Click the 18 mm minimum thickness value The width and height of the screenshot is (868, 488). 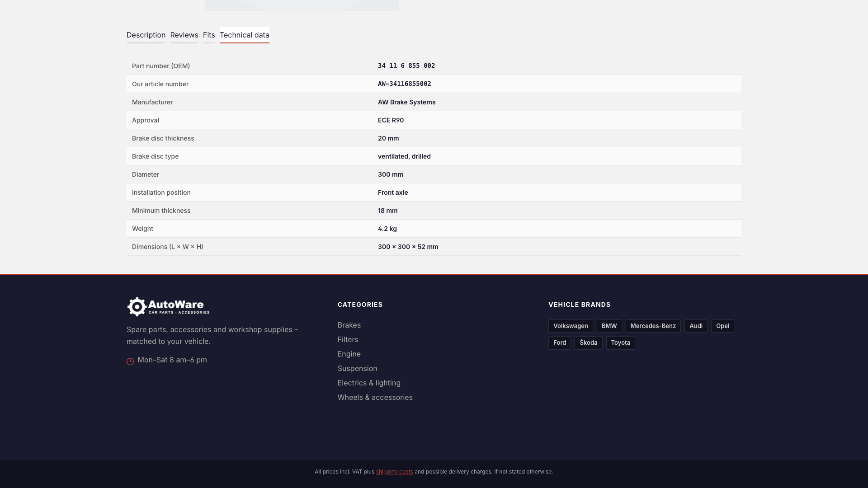(x=388, y=211)
